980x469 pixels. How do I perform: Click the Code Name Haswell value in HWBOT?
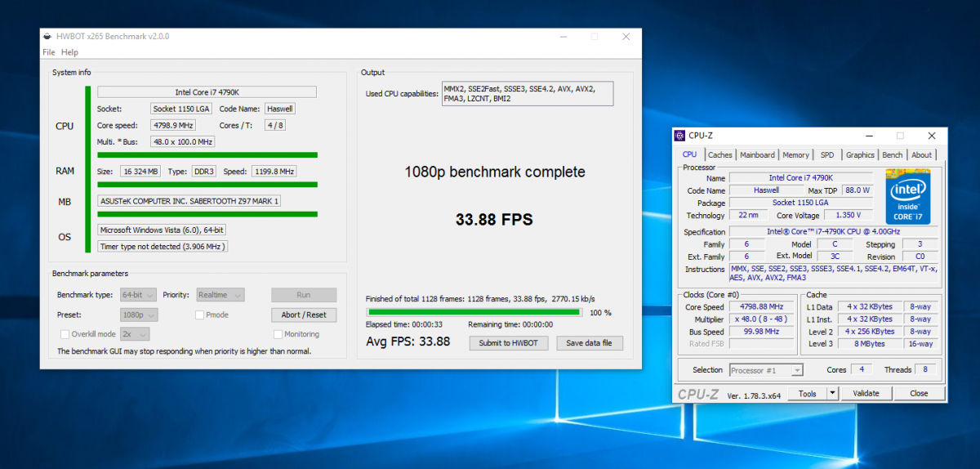coord(280,109)
